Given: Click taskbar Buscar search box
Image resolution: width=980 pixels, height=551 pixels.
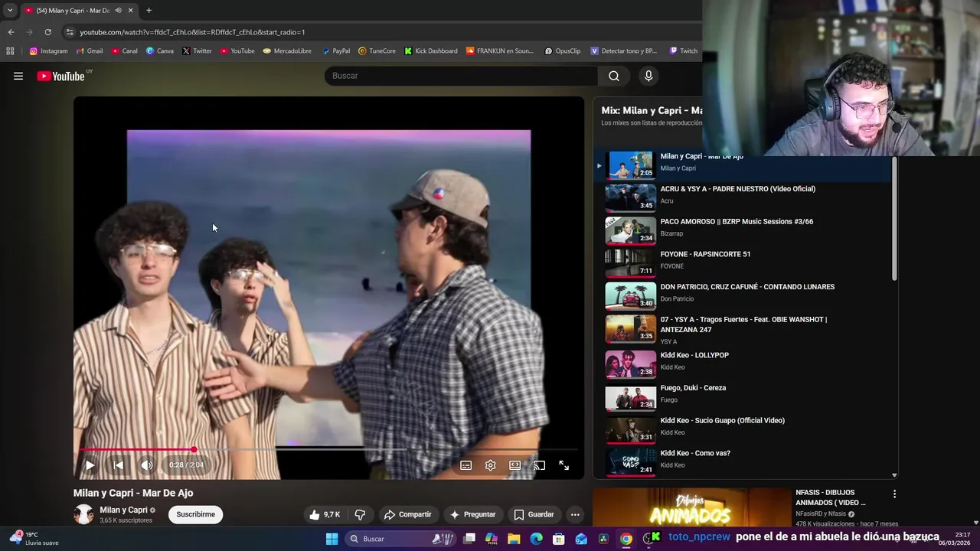Looking at the screenshot, I should 400,539.
